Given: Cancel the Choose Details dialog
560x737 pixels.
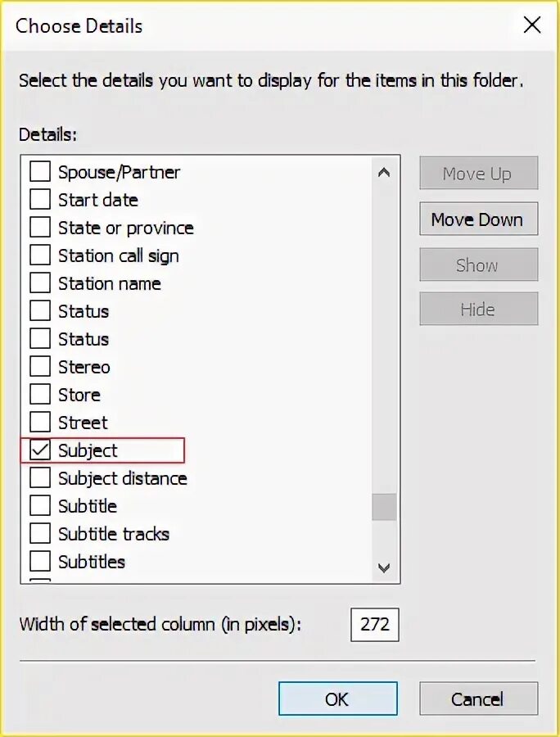Looking at the screenshot, I should tap(478, 699).
